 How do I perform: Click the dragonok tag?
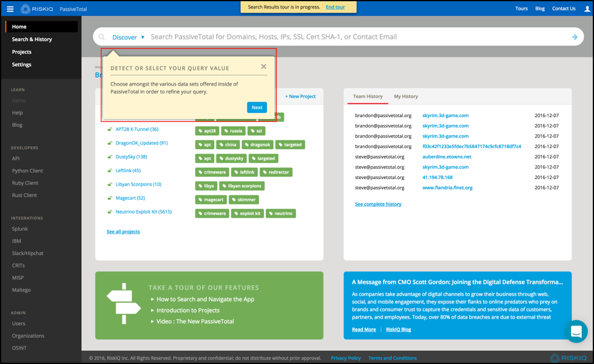[258, 145]
